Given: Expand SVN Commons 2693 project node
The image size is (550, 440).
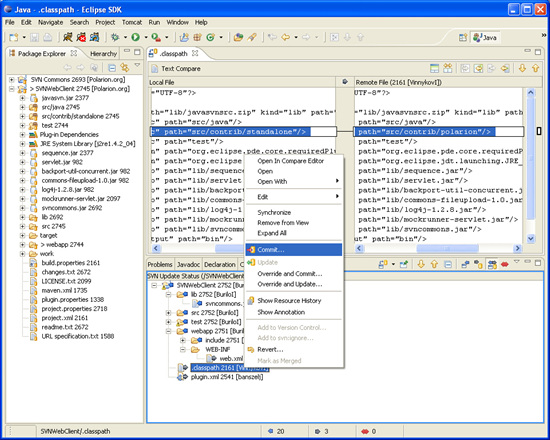Looking at the screenshot, I should tap(12, 80).
